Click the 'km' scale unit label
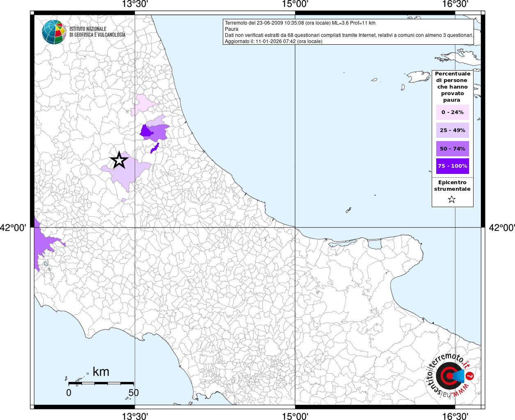 [101, 372]
